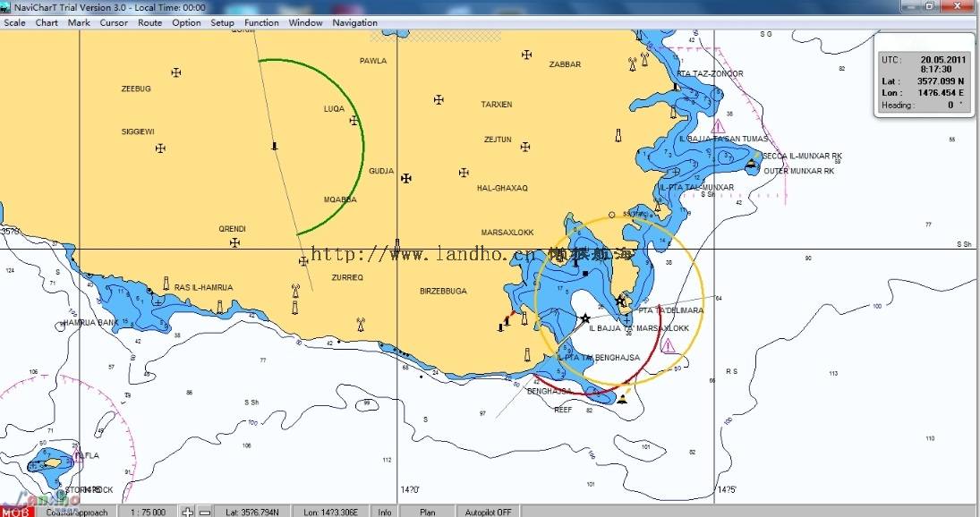Click the church symbol beside ZEJTUN
This screenshot has width=980, height=517.
(x=525, y=147)
